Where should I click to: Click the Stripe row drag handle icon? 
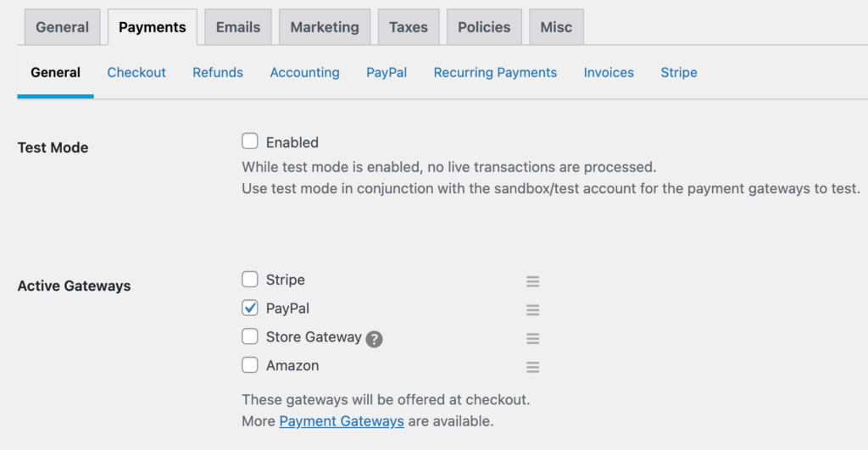[532, 281]
